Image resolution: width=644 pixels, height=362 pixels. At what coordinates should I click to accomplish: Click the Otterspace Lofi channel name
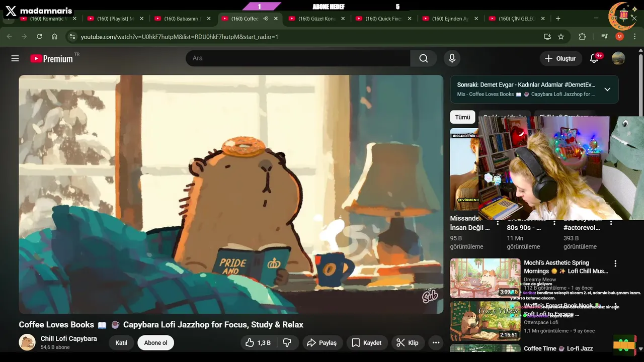click(x=541, y=322)
